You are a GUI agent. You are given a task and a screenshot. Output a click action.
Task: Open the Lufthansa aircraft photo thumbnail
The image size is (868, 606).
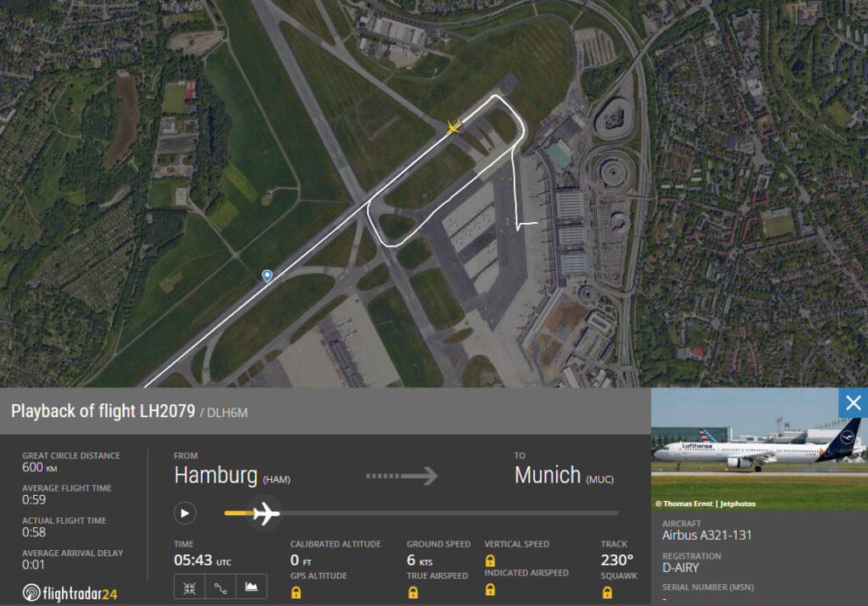[759, 449]
